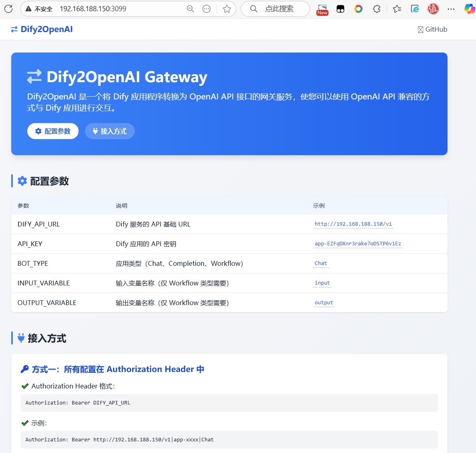Open the GitHub link
This screenshot has height=453, width=476.
pos(433,29)
